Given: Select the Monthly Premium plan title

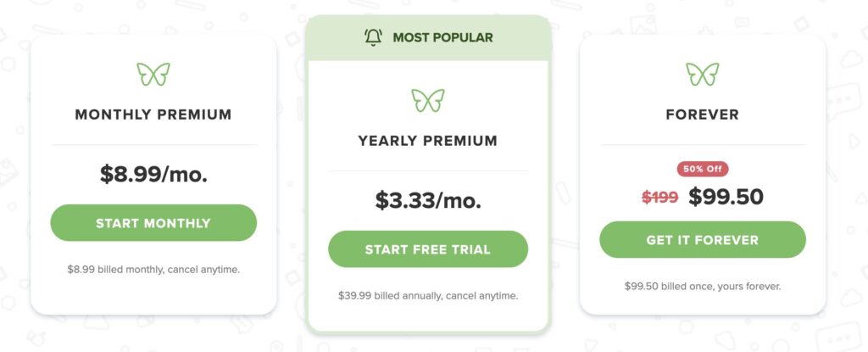Looking at the screenshot, I should click(153, 115).
